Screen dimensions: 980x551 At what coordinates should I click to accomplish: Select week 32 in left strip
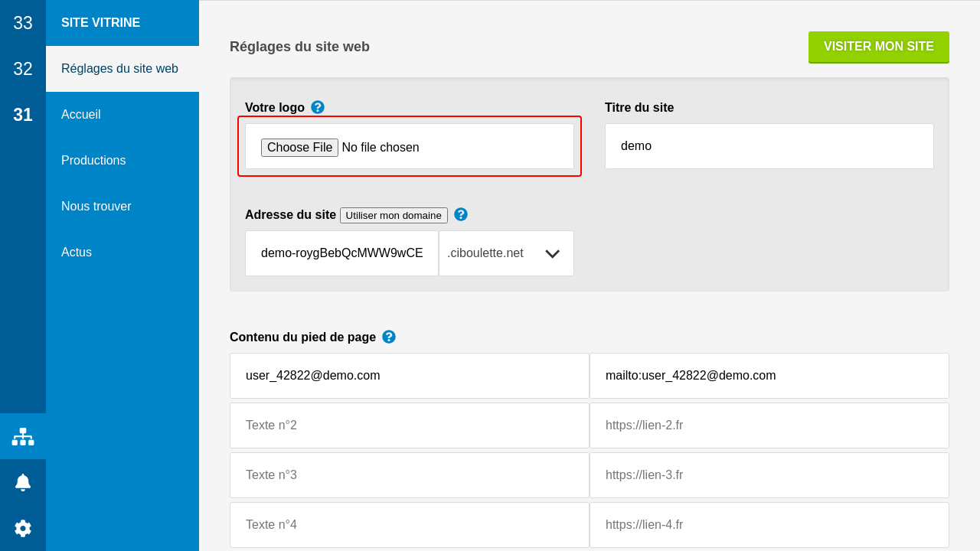click(23, 69)
